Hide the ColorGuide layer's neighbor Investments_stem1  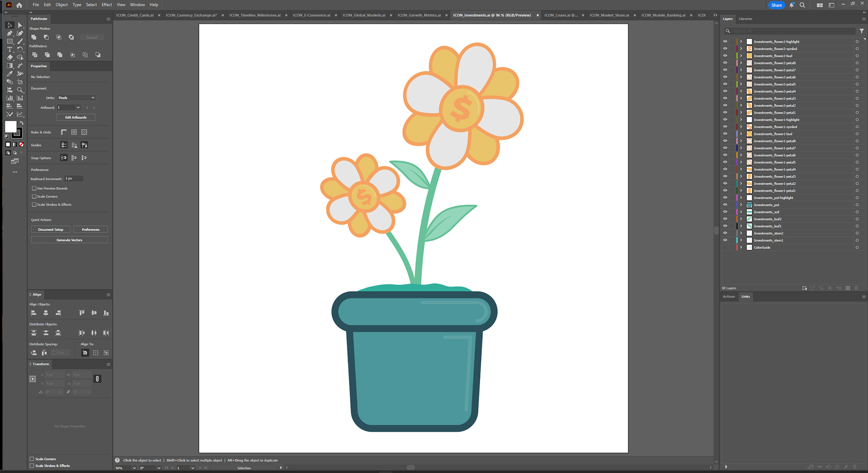725,240
